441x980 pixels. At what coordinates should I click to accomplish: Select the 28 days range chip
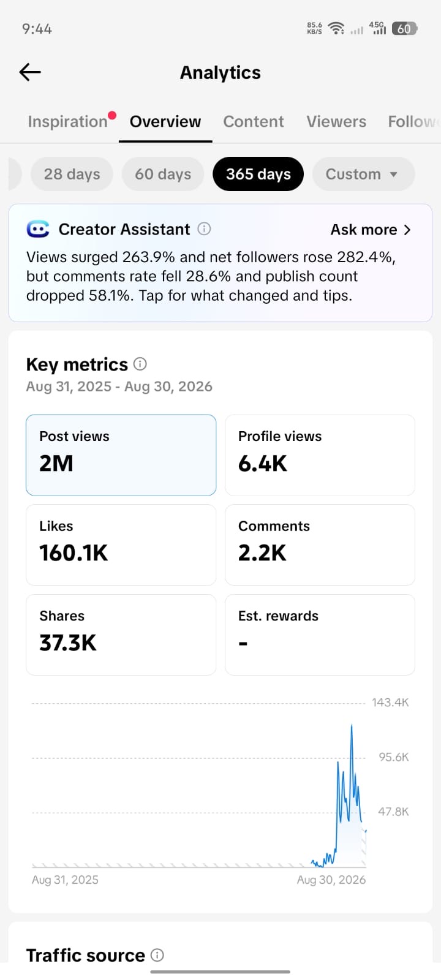72,174
